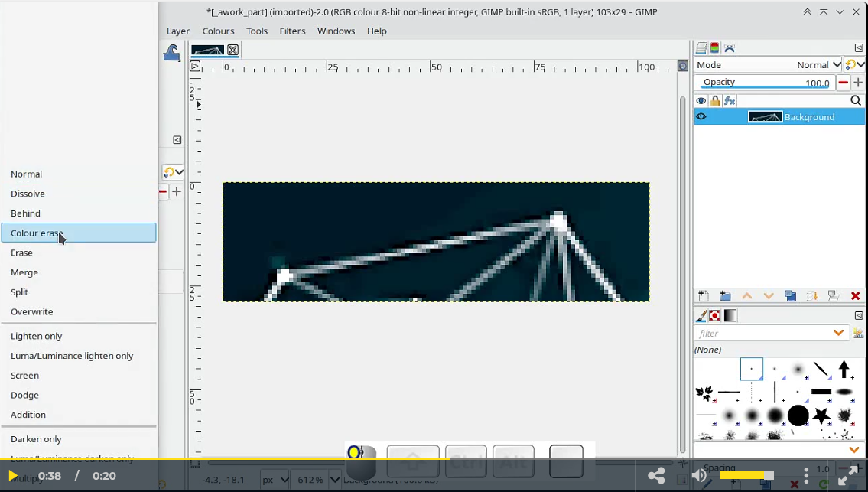
Task: Open the Layer menu
Action: (x=177, y=31)
